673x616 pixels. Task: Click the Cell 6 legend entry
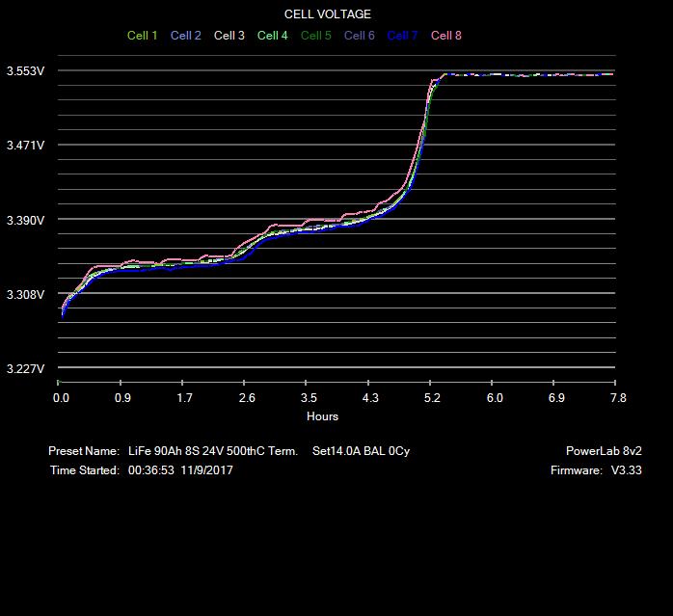click(x=359, y=36)
